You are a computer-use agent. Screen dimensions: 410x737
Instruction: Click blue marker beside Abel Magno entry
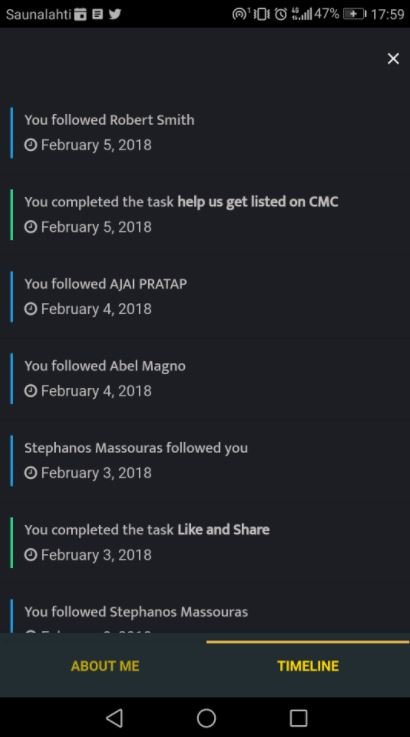click(x=12, y=378)
